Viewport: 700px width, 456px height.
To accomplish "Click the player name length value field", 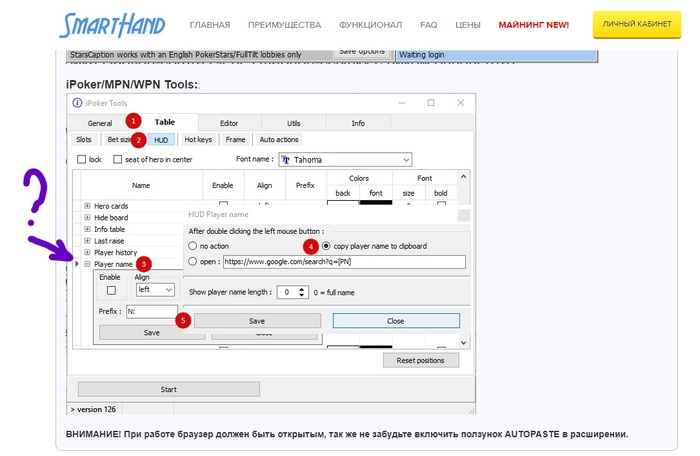I will [x=288, y=292].
